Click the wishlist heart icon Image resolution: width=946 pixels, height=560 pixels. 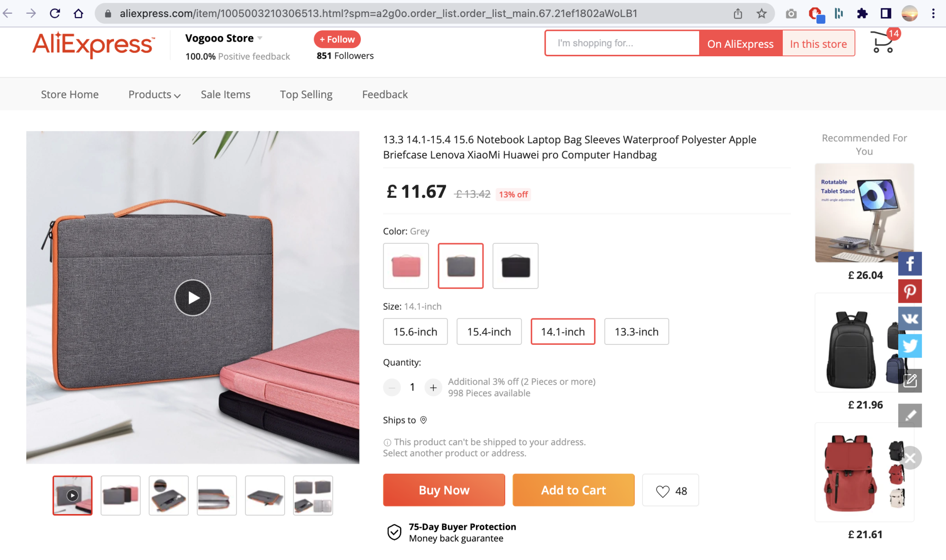coord(663,491)
